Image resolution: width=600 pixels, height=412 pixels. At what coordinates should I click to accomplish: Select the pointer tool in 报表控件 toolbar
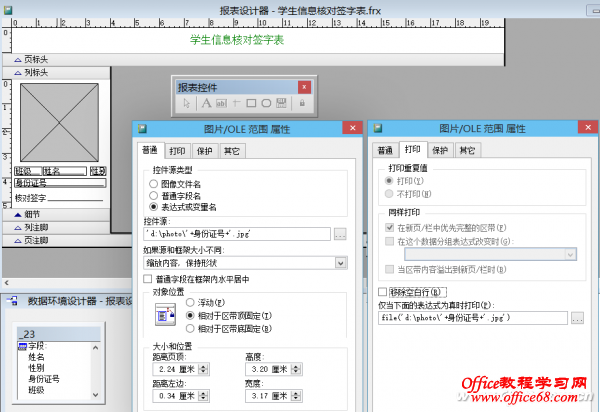187,103
